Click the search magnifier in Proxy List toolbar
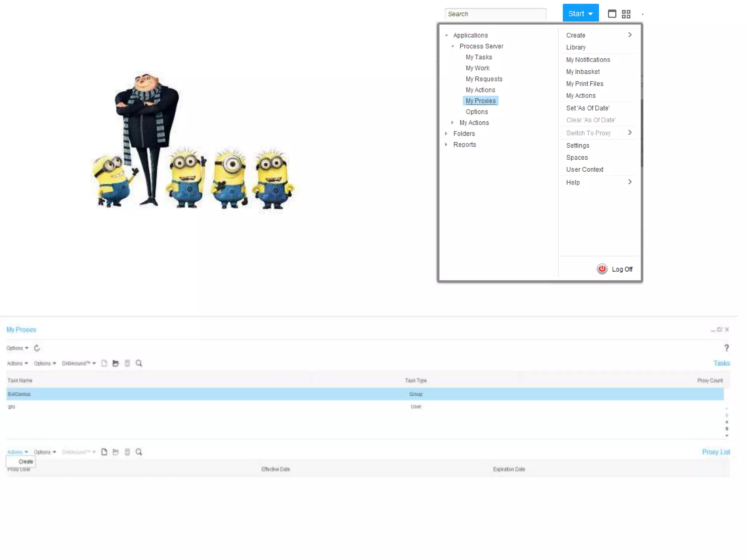 click(x=139, y=452)
